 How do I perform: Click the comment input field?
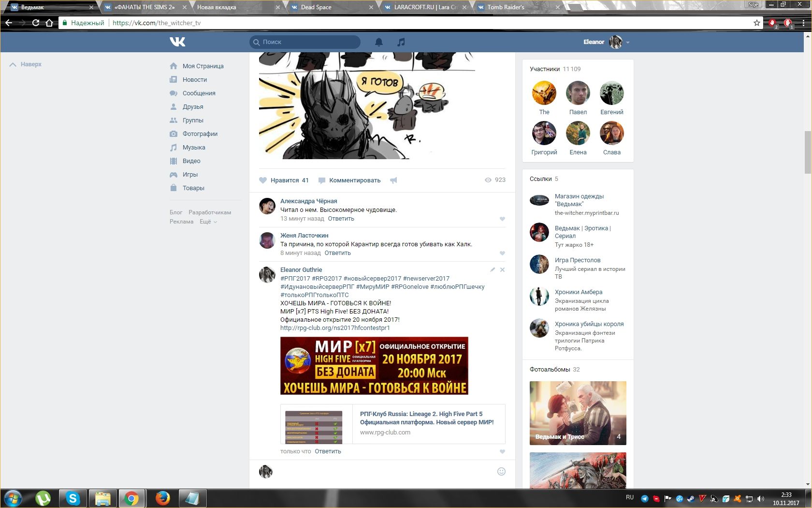point(385,472)
